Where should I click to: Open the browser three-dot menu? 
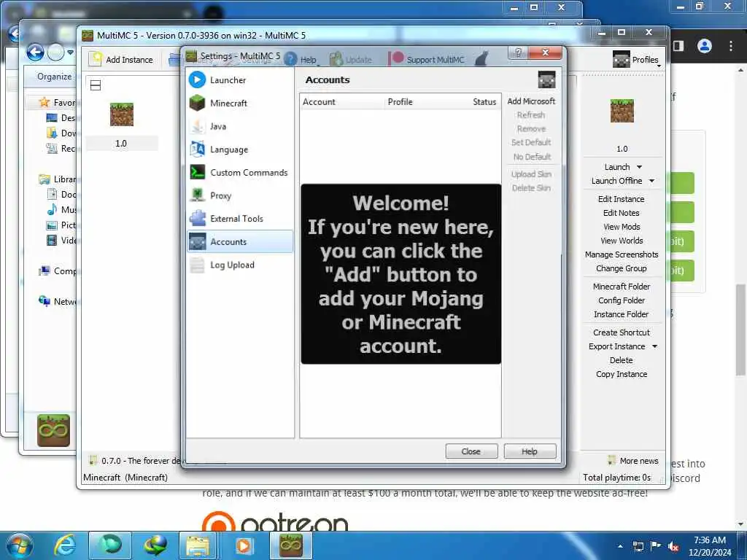click(x=730, y=46)
